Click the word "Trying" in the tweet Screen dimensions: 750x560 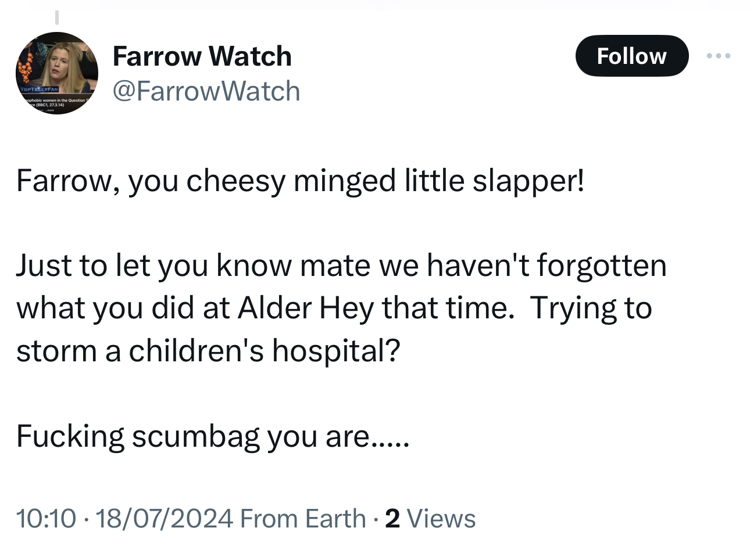click(573, 308)
